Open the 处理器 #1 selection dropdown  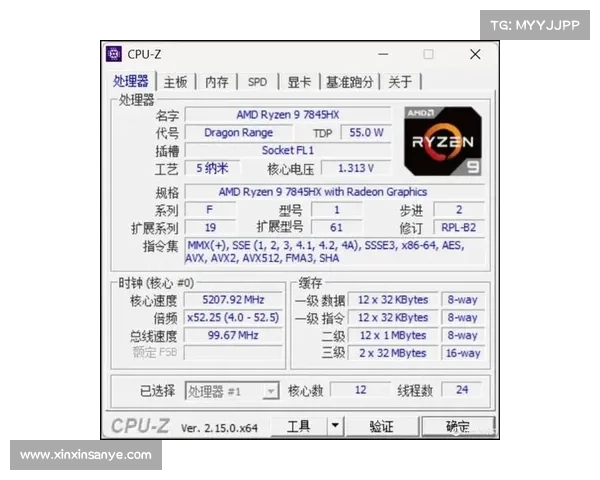point(232,391)
